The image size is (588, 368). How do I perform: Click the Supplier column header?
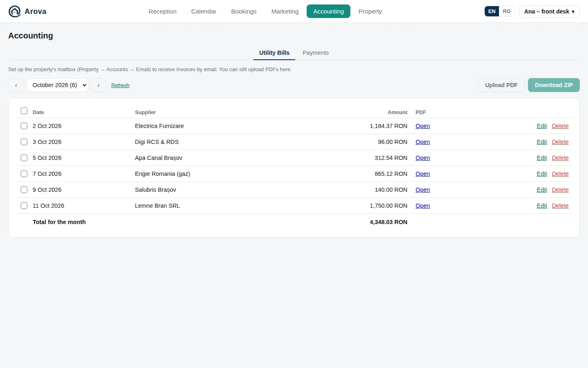pos(145,112)
